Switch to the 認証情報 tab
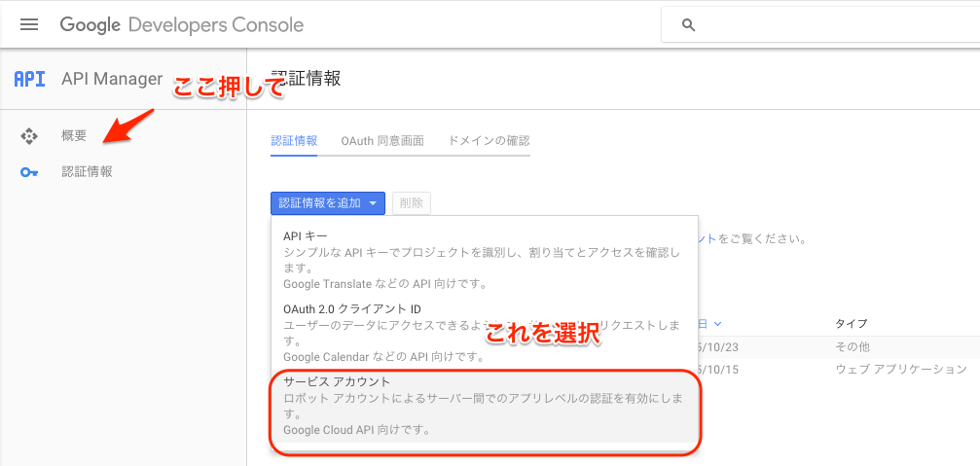This screenshot has height=466, width=980. point(294,140)
